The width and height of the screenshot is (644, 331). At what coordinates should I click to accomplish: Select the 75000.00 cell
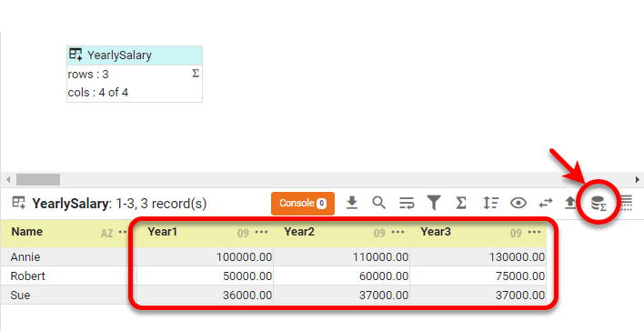(x=478, y=276)
